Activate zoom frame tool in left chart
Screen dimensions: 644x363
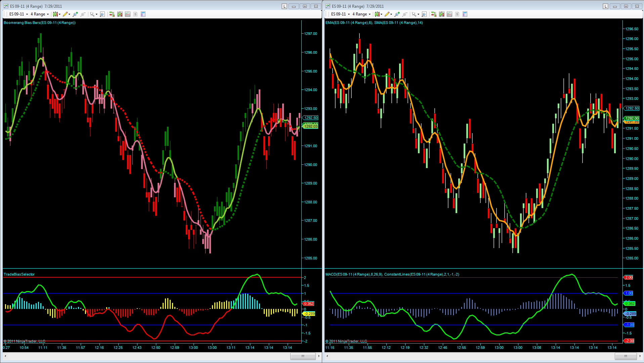(102, 14)
